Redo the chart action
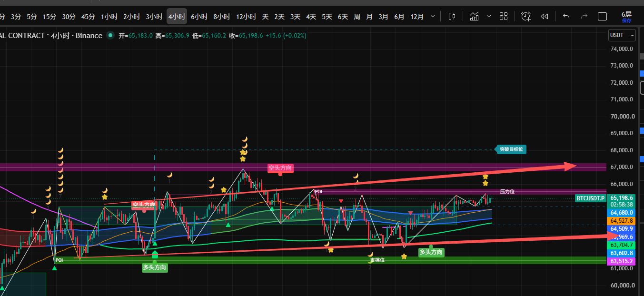 click(x=584, y=16)
